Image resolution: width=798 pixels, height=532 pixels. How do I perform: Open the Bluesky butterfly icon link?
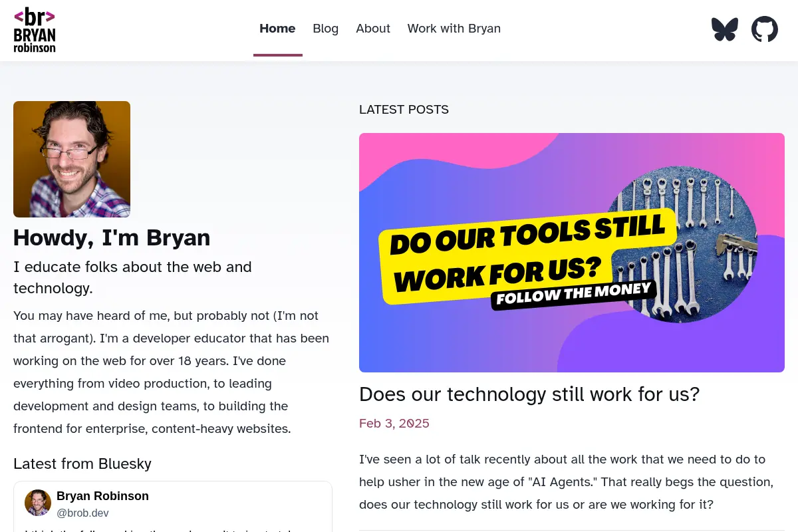pos(725,29)
